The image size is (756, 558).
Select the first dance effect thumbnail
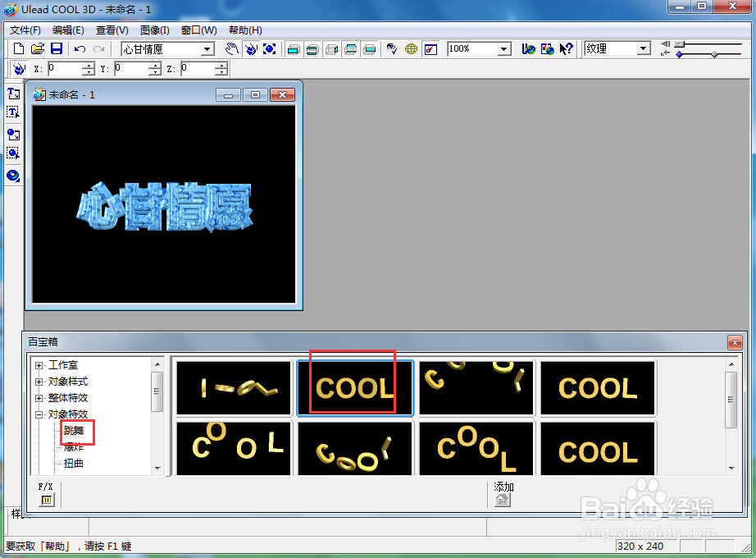tap(234, 388)
